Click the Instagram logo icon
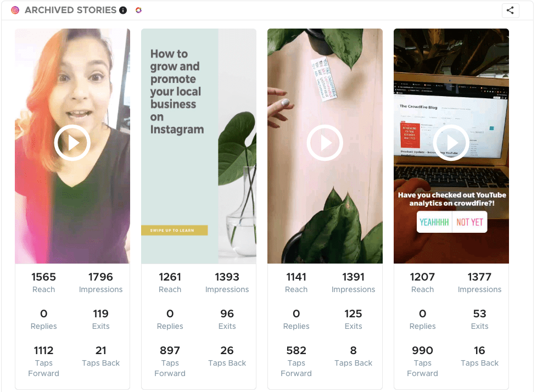 click(15, 10)
